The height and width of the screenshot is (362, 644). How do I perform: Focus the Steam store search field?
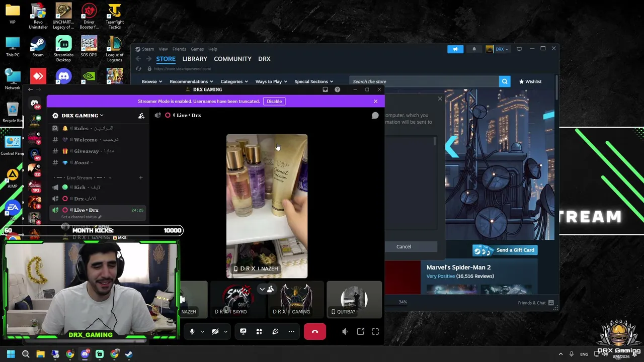[x=424, y=81]
